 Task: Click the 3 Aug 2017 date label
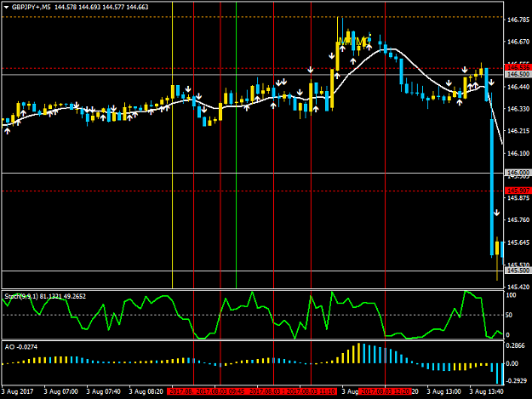click(18, 391)
